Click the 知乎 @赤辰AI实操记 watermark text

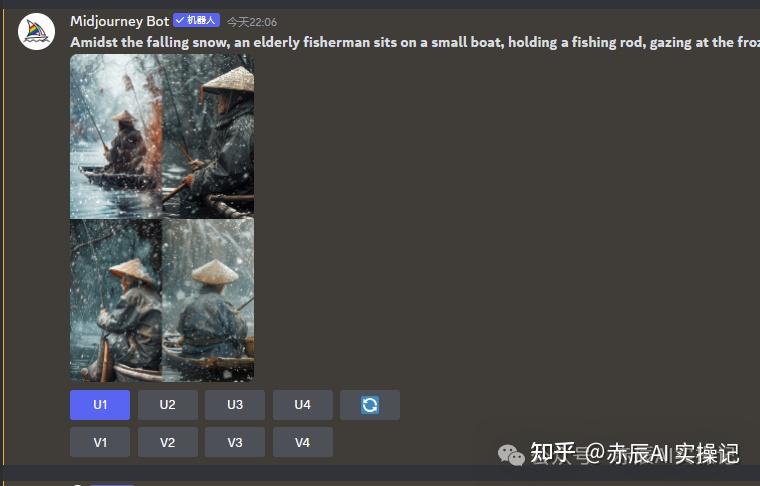pyautogui.click(x=634, y=454)
